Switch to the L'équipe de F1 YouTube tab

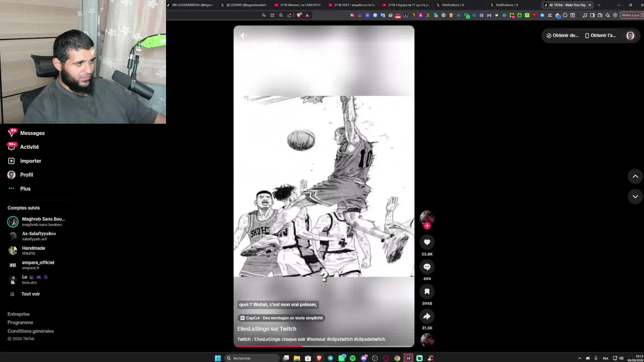407,5
